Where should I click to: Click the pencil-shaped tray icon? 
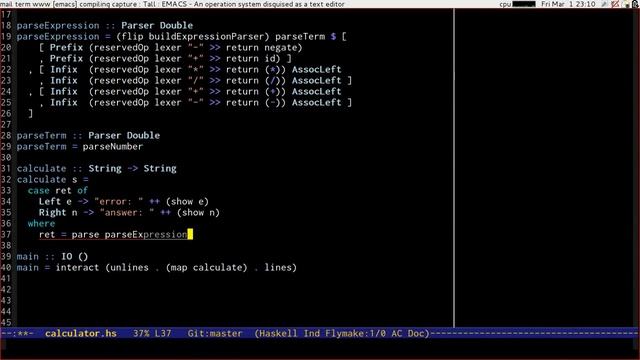(604, 4)
